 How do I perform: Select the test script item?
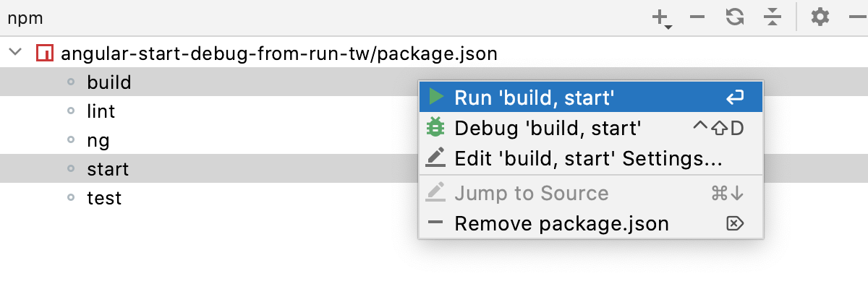point(104,198)
